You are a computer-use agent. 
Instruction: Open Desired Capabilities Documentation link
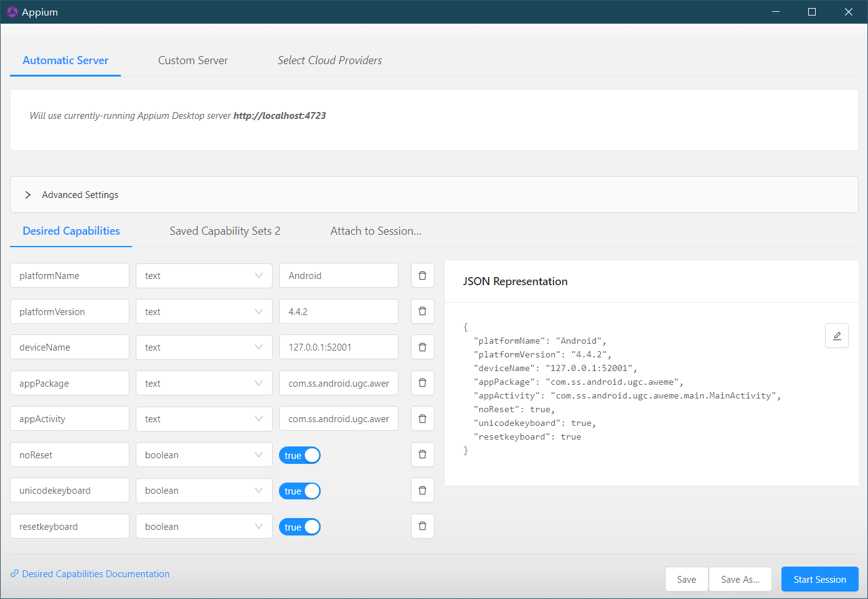pyautogui.click(x=96, y=573)
